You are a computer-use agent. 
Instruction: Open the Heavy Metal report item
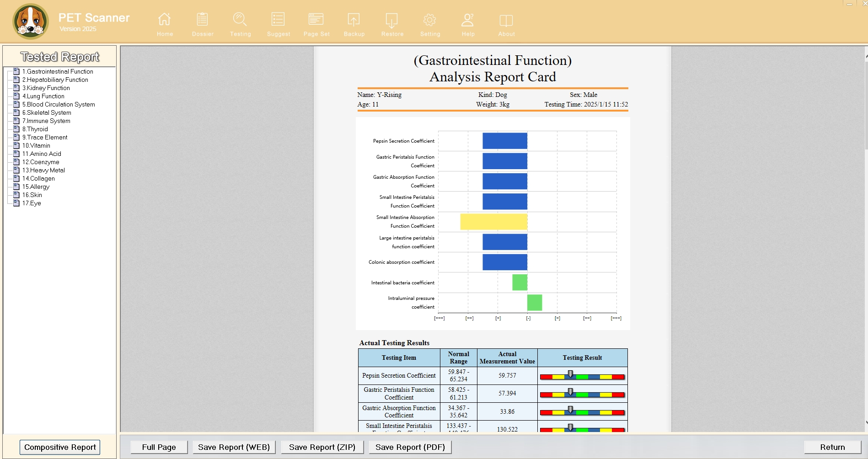click(43, 170)
